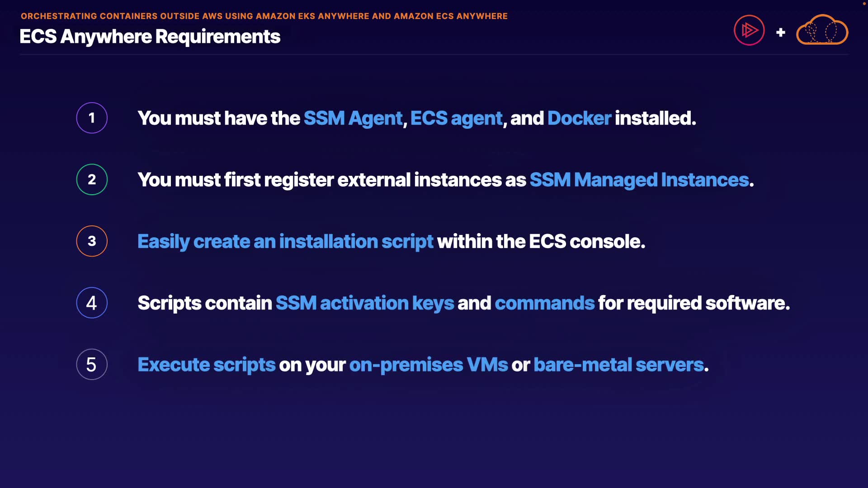Click the blue "ECS agent" text
Screen dimensions: 868x488
[456, 118]
